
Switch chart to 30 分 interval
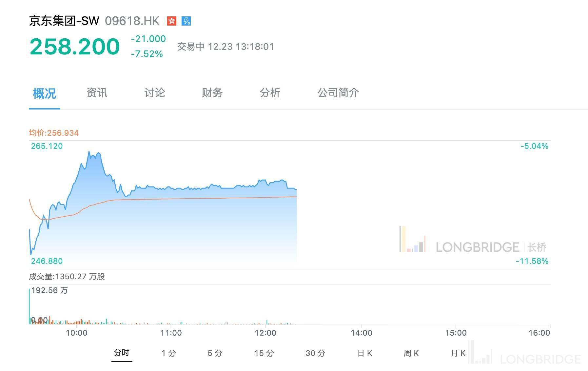(315, 353)
